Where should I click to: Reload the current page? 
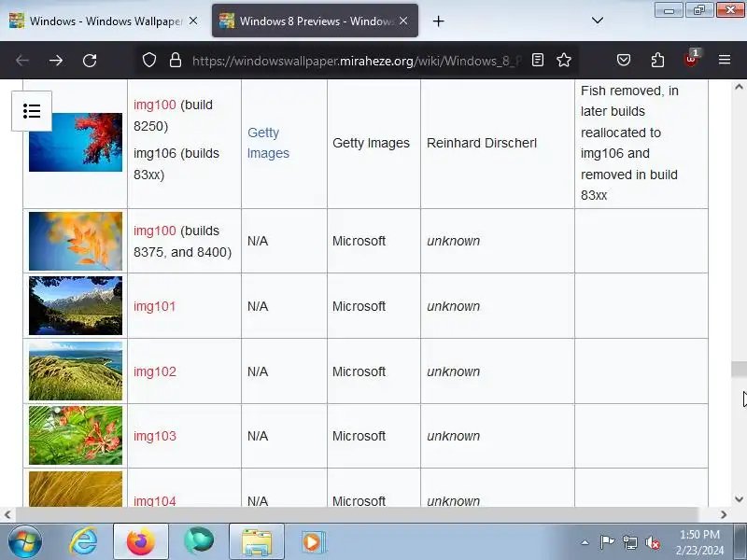(x=90, y=61)
